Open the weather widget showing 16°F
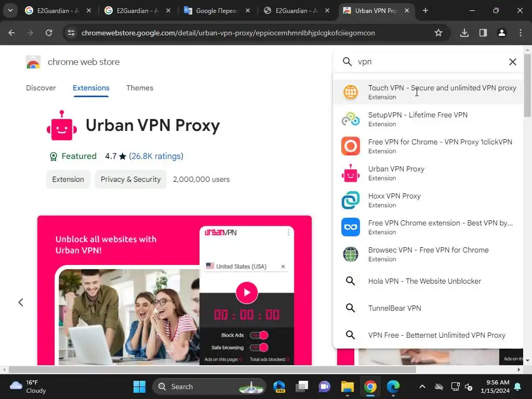The height and width of the screenshot is (399, 532). (28, 387)
